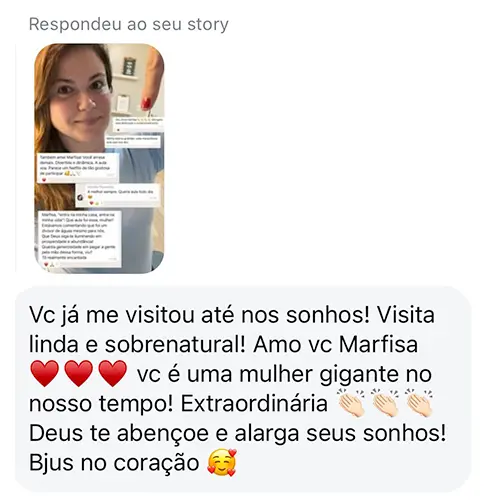Click the 'Respondeu ao seu story' label
Screen dimensions: 500x500
[x=129, y=24]
